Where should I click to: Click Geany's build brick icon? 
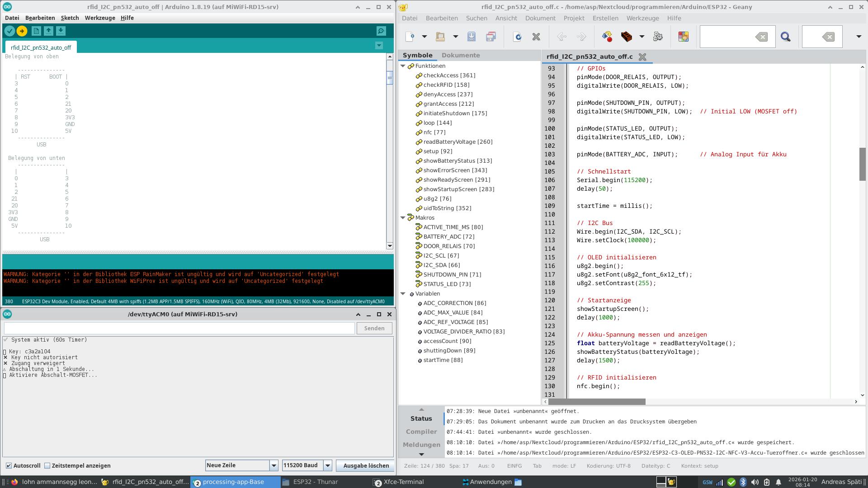pos(626,37)
